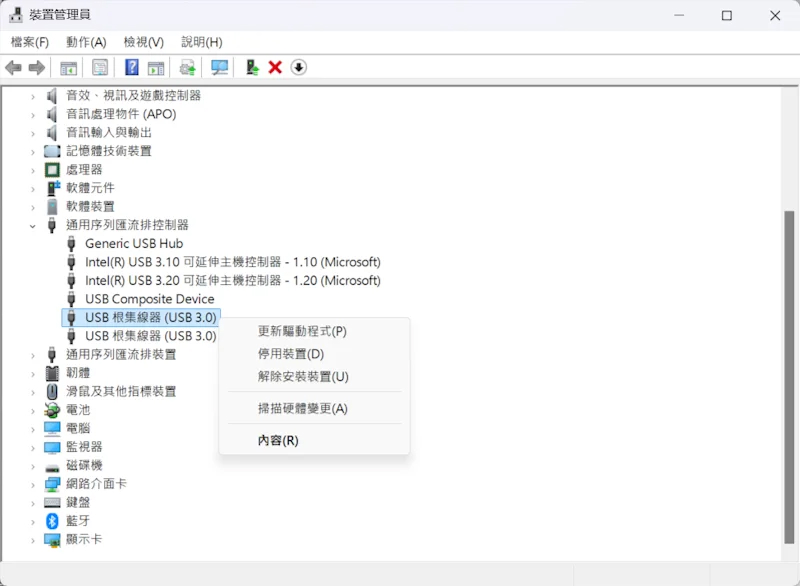Collapse the 通用序列匯流排控制器 node
The width and height of the screenshot is (800, 586).
[x=33, y=225]
